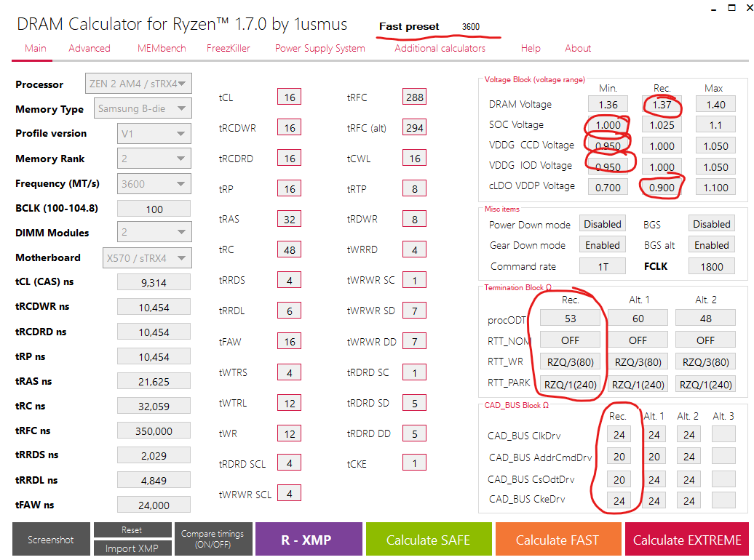
Task: Switch to the Advanced tab
Action: [90, 48]
